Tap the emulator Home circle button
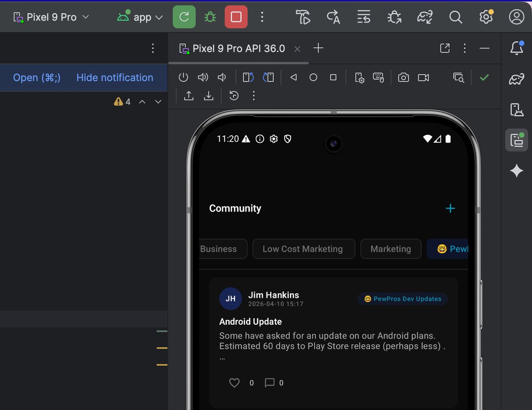The width and height of the screenshot is (532, 410). coord(313,78)
